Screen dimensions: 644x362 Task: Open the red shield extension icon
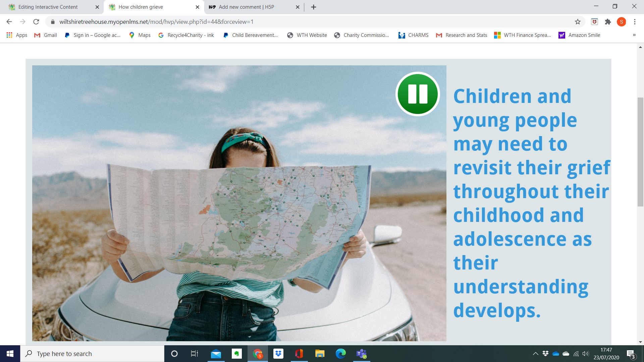point(594,22)
